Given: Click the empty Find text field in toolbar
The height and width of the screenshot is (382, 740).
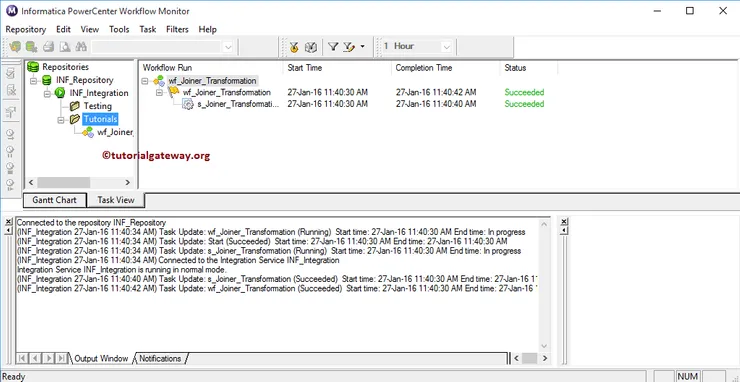Looking at the screenshot, I should pyautogui.click(x=157, y=47).
